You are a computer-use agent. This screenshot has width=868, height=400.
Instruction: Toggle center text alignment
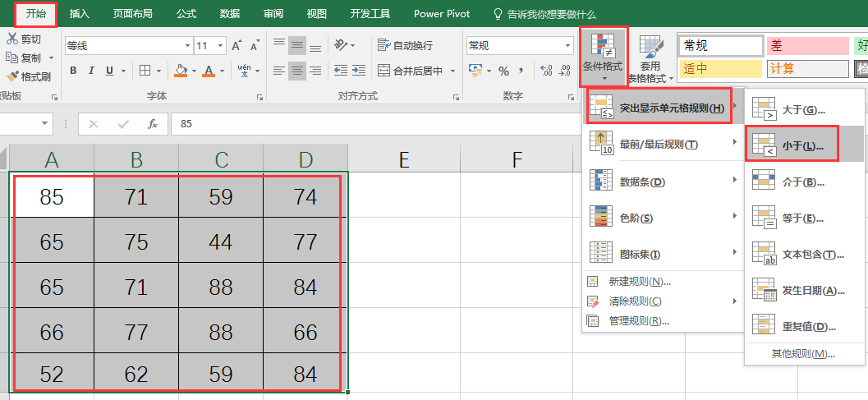297,71
